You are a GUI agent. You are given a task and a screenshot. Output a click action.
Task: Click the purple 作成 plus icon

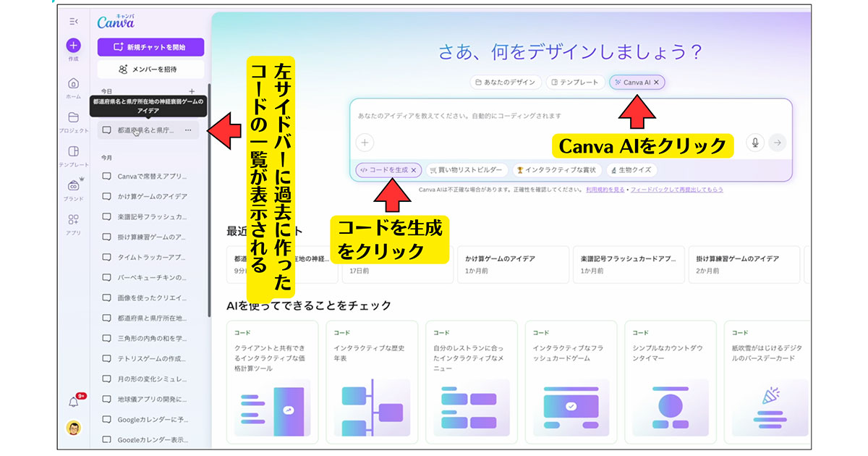(73, 46)
